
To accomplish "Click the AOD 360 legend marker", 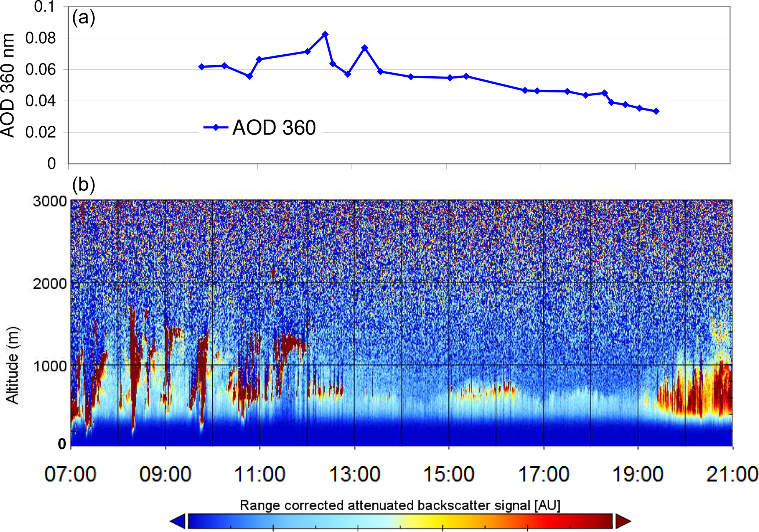I will pos(216,127).
